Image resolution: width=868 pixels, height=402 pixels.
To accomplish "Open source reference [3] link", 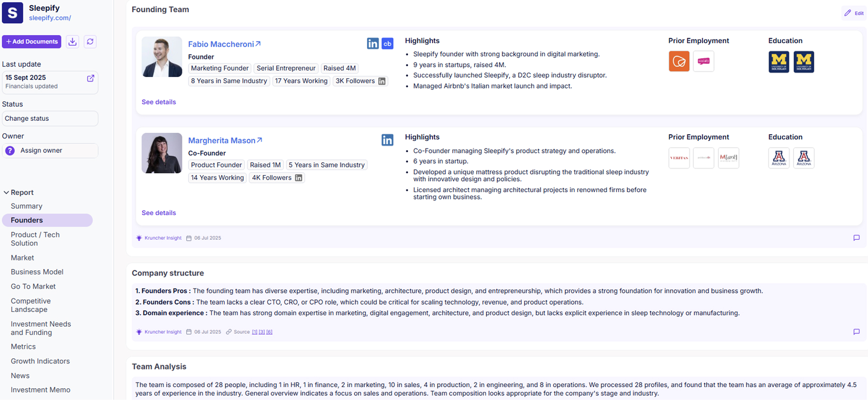I will click(262, 332).
